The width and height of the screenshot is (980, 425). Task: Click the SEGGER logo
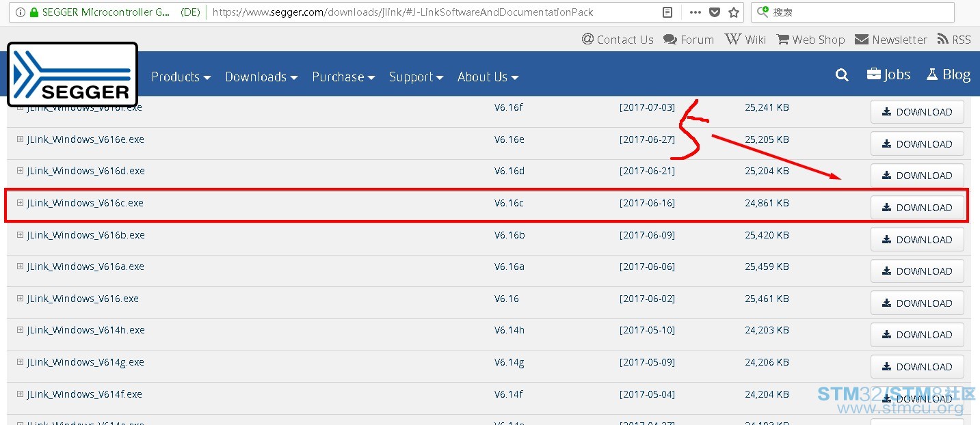72,74
